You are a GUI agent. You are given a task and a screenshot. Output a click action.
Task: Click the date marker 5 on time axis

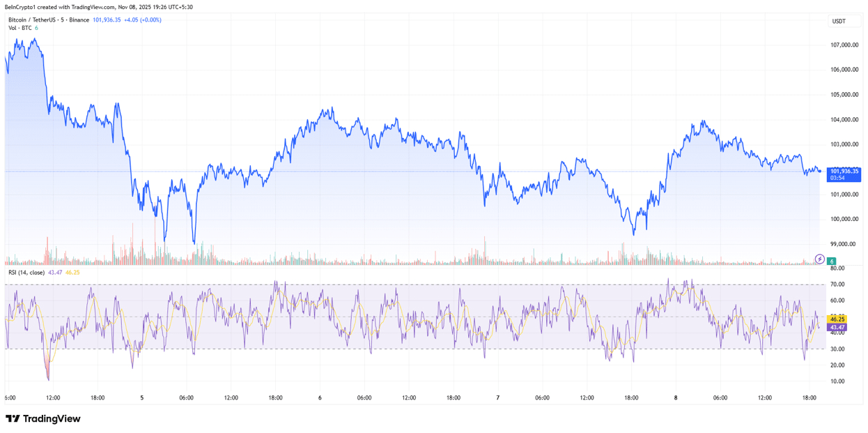142,398
